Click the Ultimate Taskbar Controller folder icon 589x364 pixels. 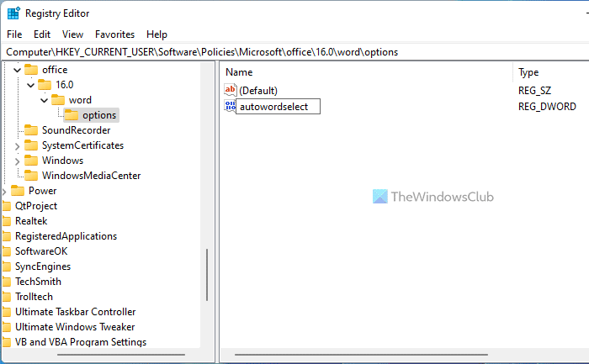[7, 312]
